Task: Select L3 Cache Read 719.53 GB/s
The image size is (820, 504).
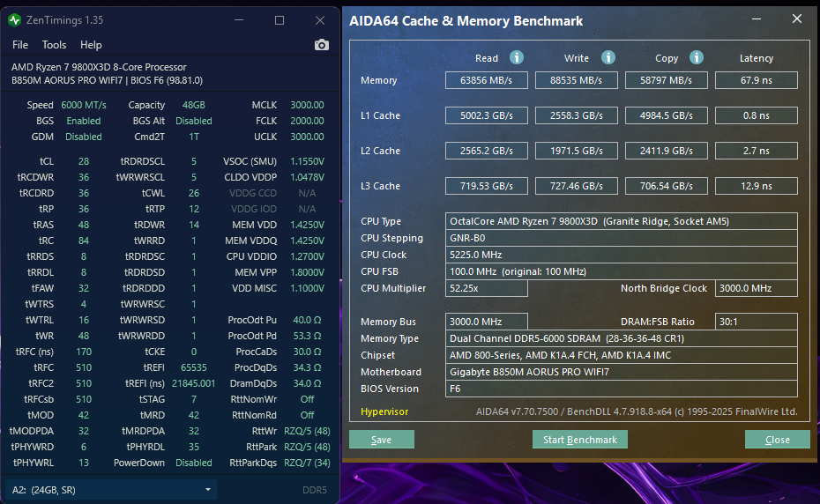Action: (x=487, y=186)
